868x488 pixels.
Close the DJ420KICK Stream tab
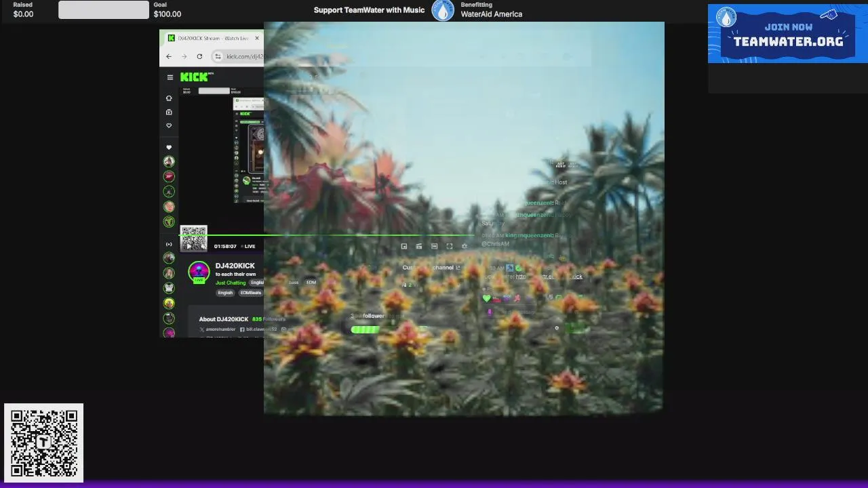click(x=257, y=38)
